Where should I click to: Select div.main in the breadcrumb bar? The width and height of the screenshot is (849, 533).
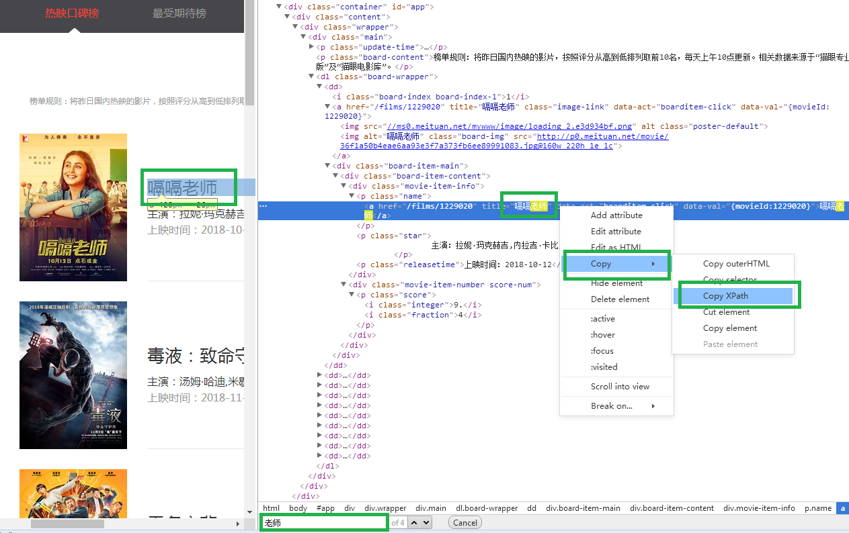[431, 508]
